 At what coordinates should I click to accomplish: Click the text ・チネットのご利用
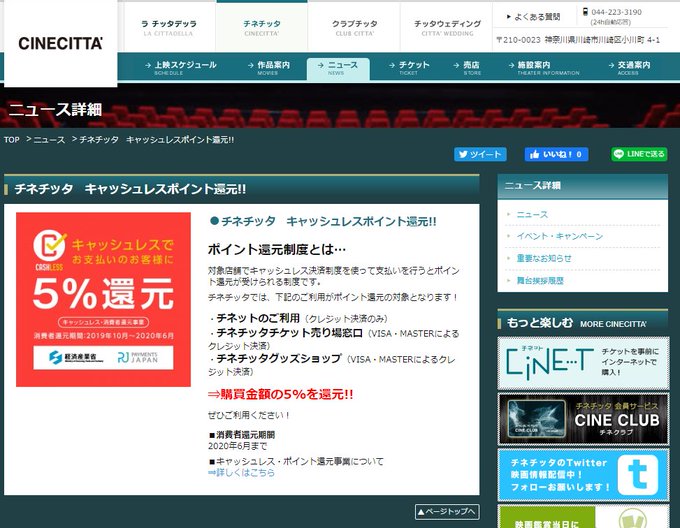click(x=254, y=318)
